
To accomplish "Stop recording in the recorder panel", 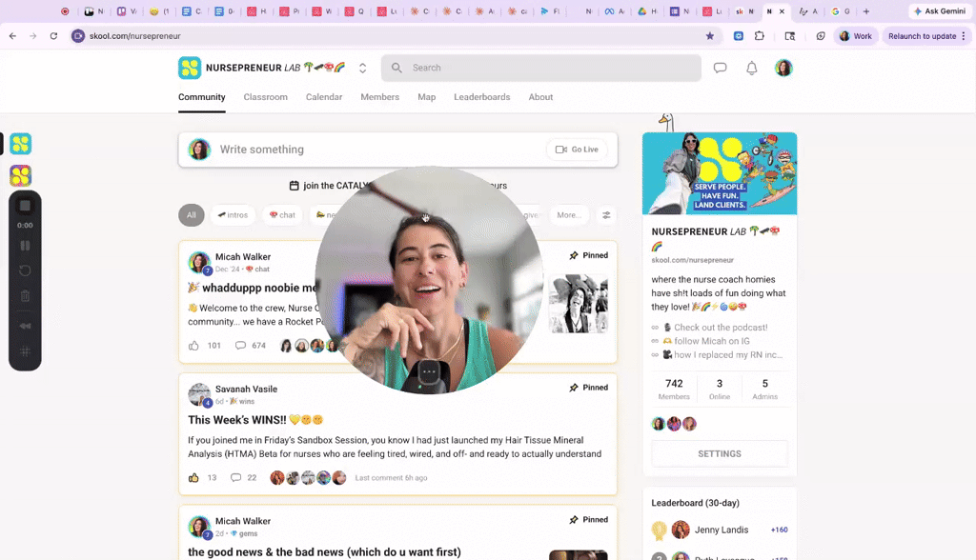I will (25, 206).
